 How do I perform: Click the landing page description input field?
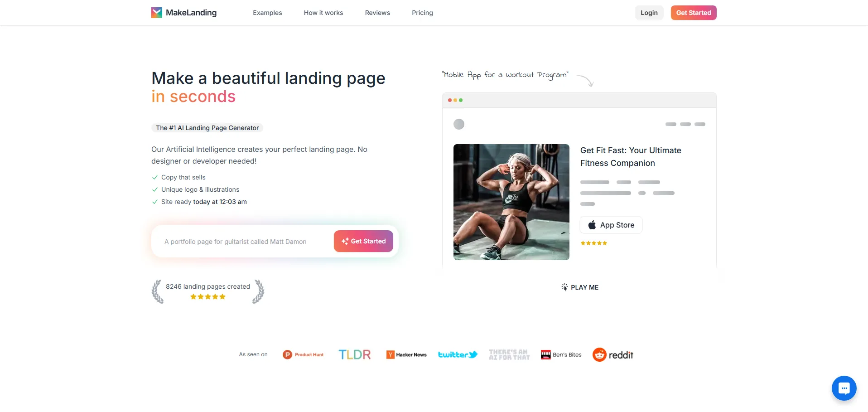click(245, 242)
